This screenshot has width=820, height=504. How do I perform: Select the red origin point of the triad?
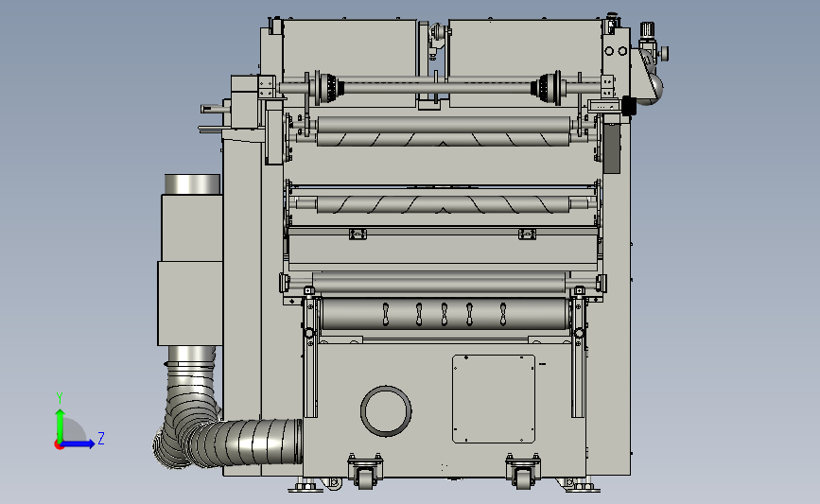(x=59, y=445)
